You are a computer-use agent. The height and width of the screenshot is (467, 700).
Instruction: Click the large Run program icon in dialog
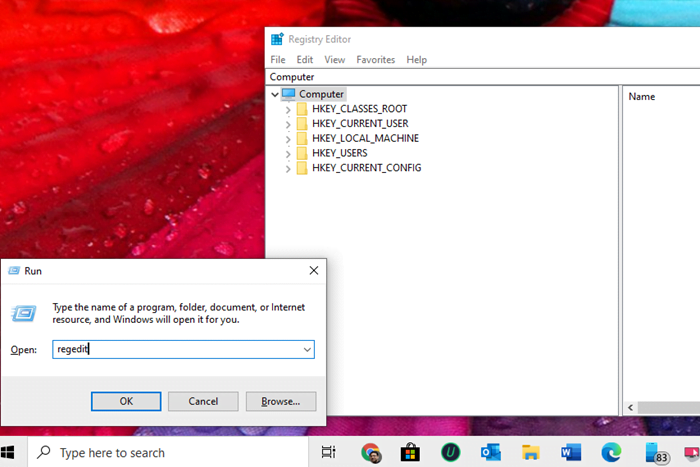point(24,313)
